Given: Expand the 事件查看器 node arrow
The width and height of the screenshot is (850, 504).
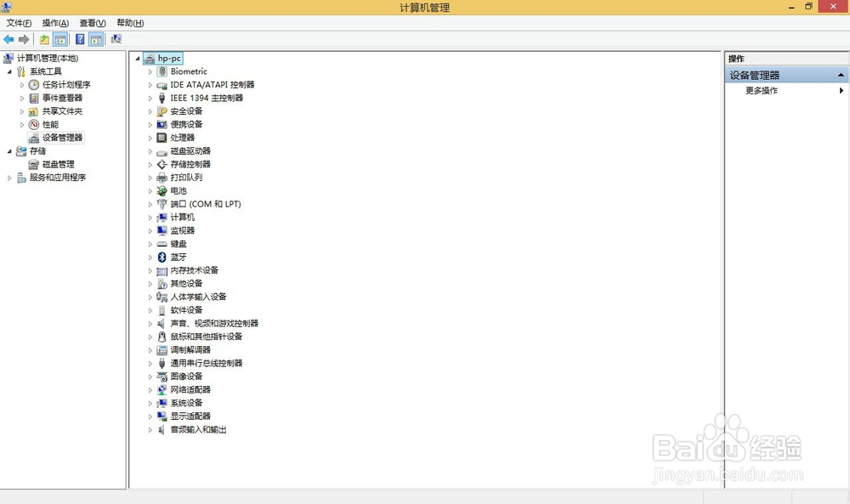Looking at the screenshot, I should click(22, 98).
